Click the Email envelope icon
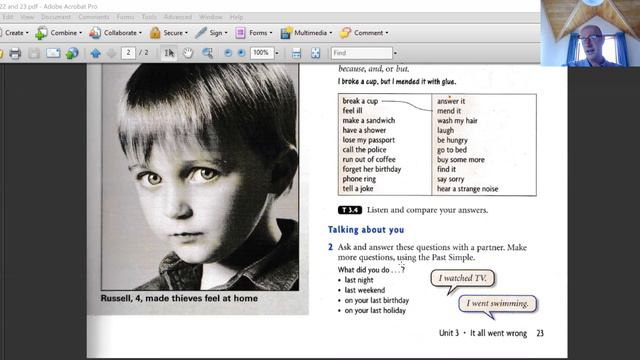640x360 pixels. (53, 53)
